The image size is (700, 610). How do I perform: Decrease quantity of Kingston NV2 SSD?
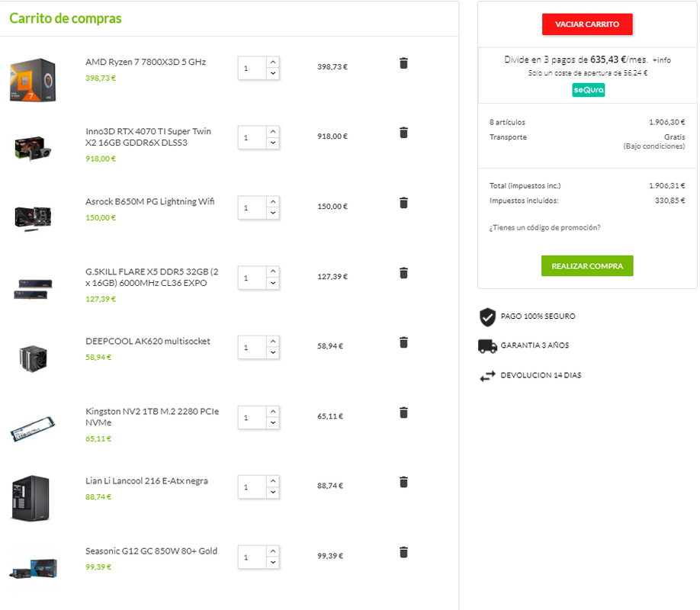(273, 422)
